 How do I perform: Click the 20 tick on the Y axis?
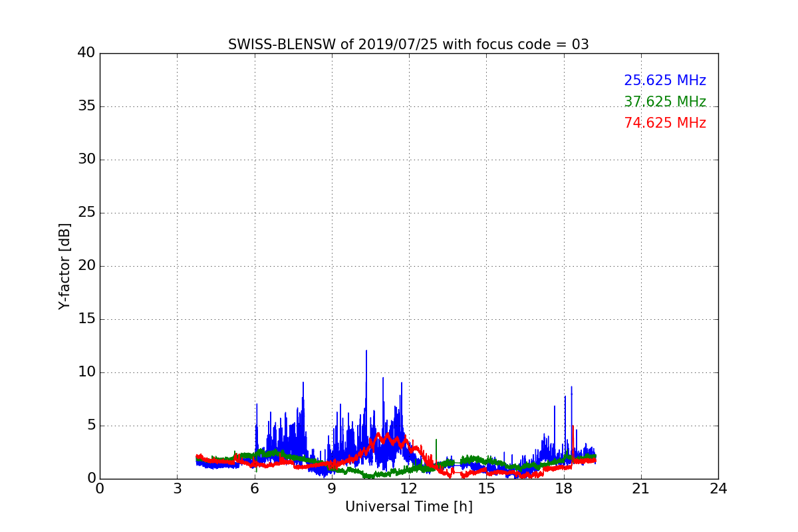pos(86,266)
